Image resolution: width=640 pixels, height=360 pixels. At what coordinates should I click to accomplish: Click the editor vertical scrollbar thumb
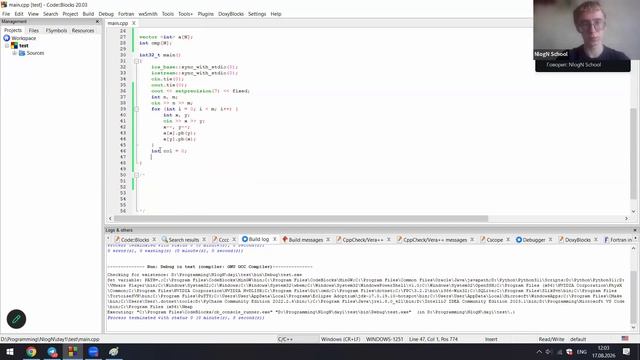point(633,154)
